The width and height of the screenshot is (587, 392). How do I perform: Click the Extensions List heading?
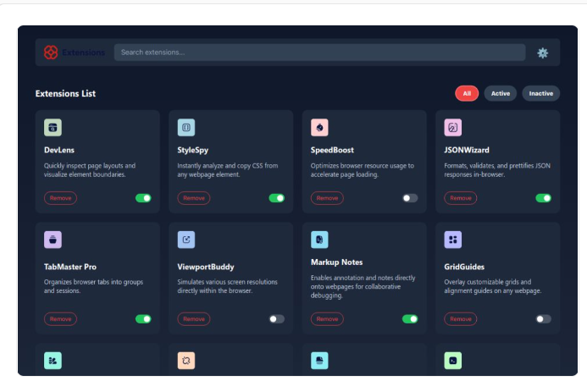tap(65, 93)
